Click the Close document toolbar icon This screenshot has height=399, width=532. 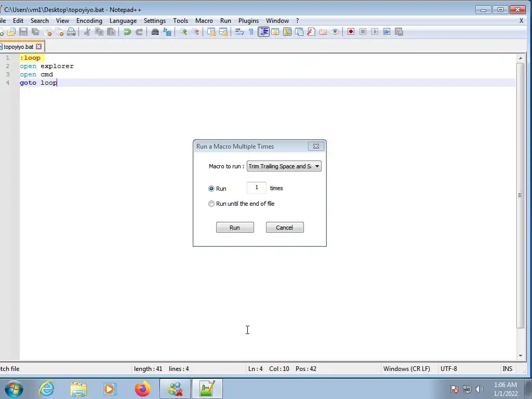click(x=47, y=32)
